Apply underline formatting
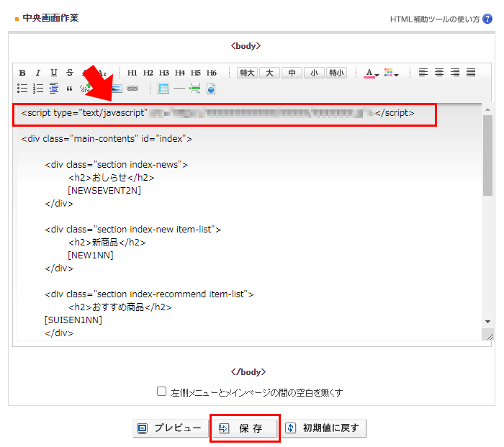The image size is (504, 447). (54, 73)
